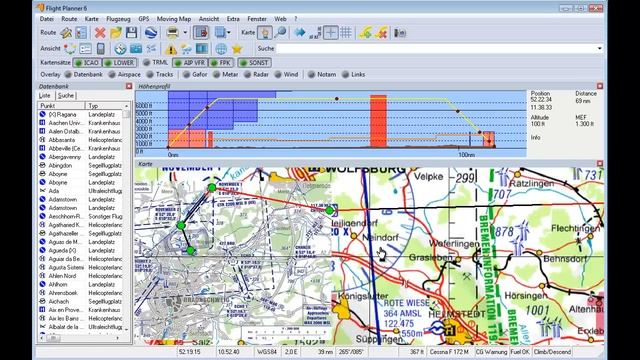
Task: Select the Ahlen Nord list entry
Action: [81, 276]
